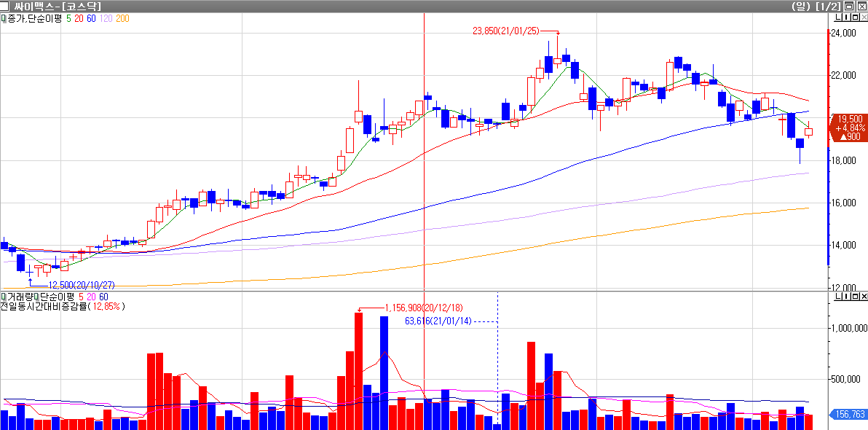
Task: Maximize the price chart panel
Action: [x=856, y=18]
